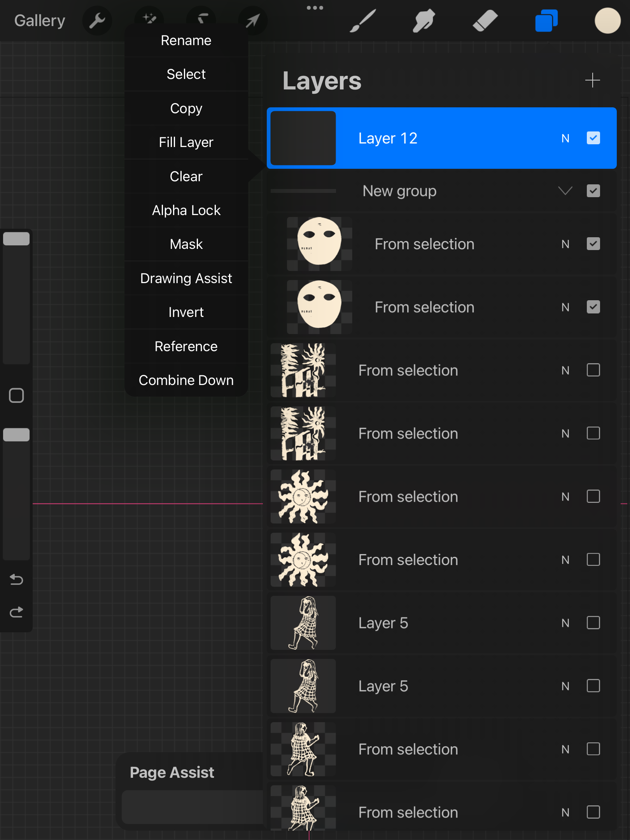Add a new layer with plus icon
Image resolution: width=630 pixels, height=840 pixels.
click(592, 80)
